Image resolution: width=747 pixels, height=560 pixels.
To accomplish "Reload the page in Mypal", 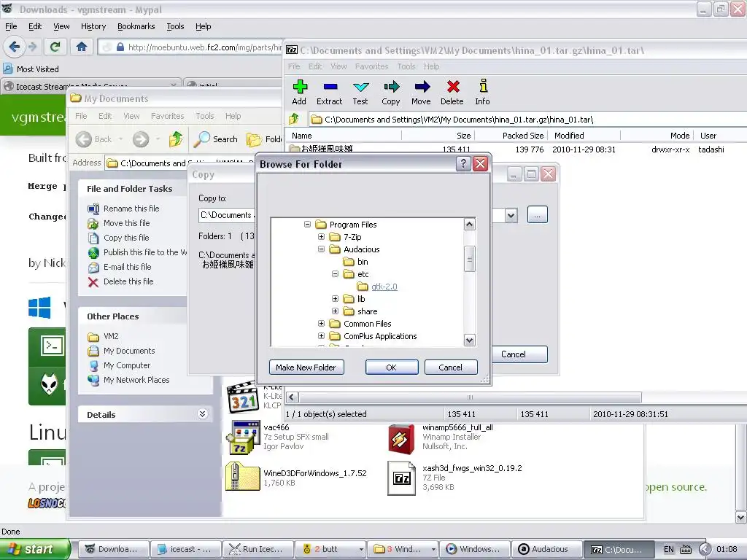I will 55,47.
